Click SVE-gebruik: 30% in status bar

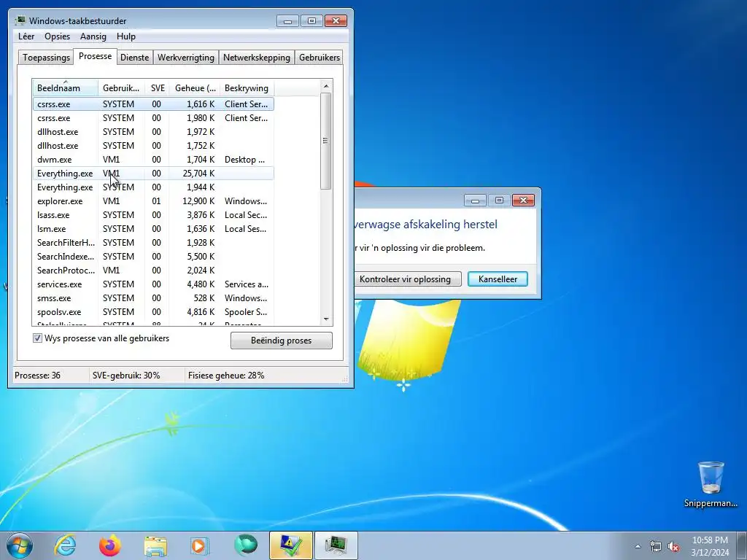(126, 376)
